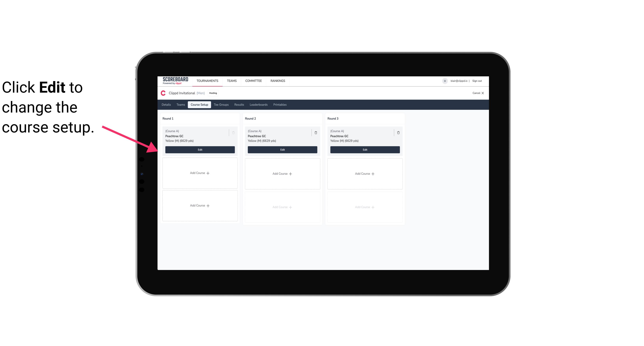This screenshot has width=644, height=346.
Task: Click the Course Setup tab
Action: coord(199,105)
